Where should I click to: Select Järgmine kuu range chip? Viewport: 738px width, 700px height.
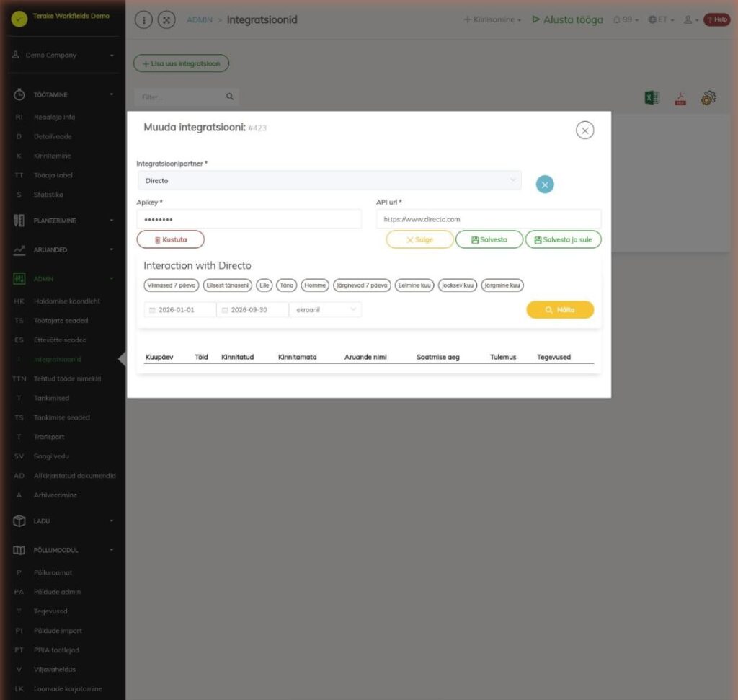[502, 285]
